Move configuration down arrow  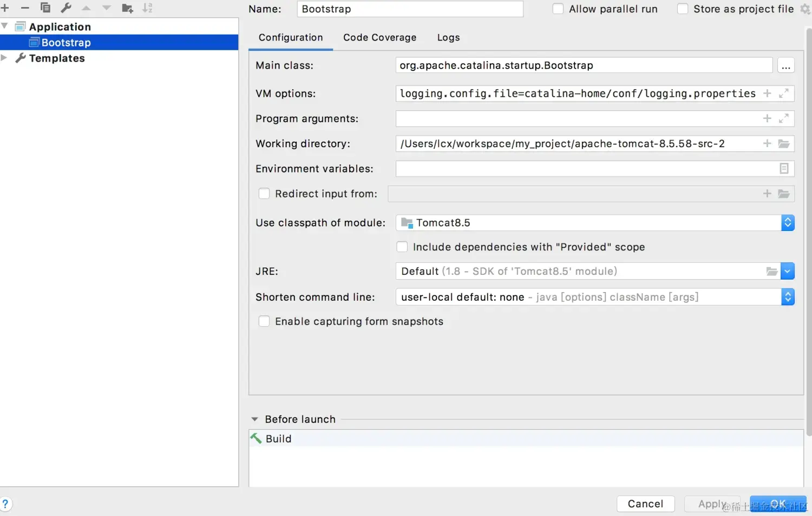point(107,8)
